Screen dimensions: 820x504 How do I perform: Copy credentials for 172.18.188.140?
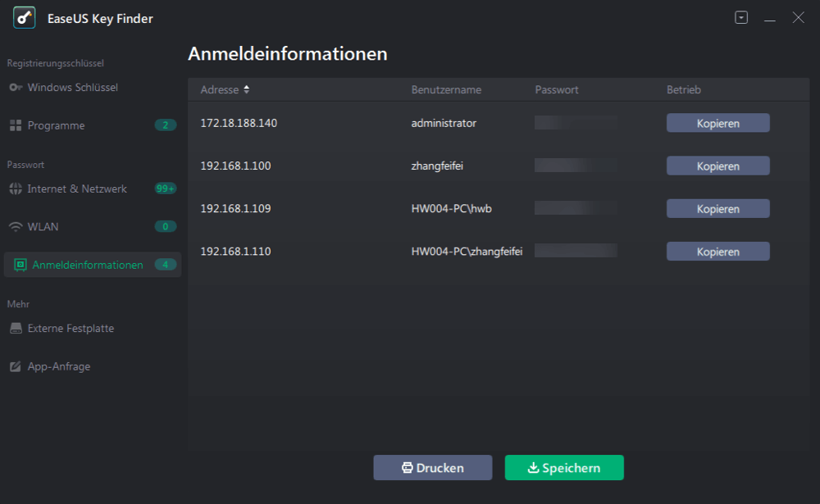[717, 122]
